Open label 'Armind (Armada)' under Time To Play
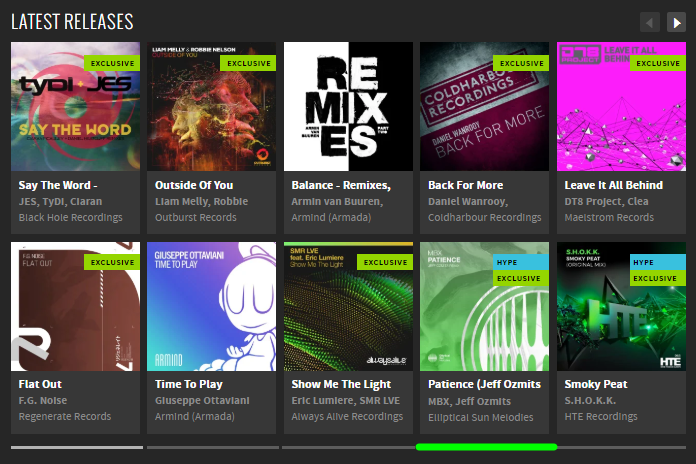The width and height of the screenshot is (696, 464). coord(195,416)
